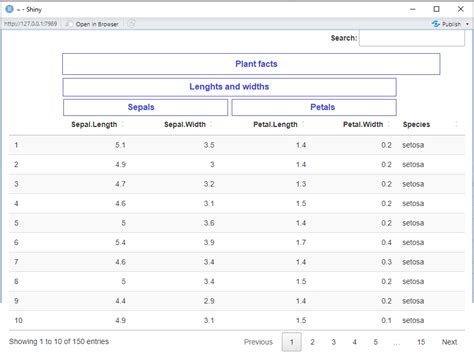Screen dimensions: 474x363
Task: Sort by Sepal.Length column
Action: (x=94, y=125)
